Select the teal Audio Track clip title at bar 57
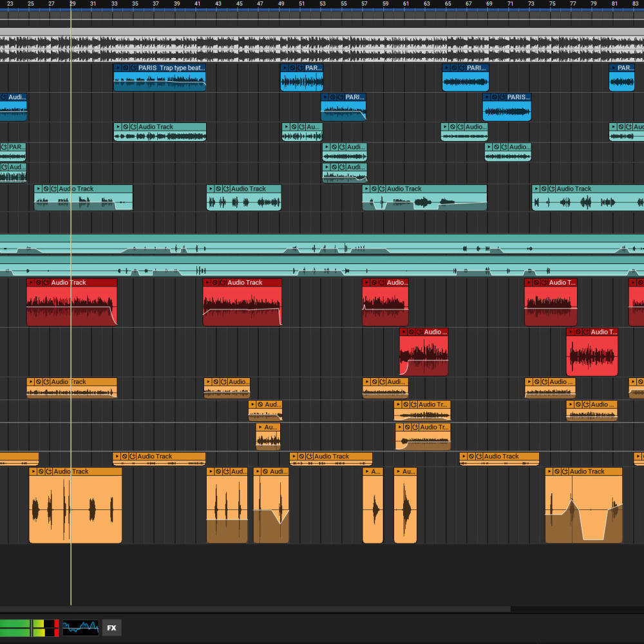The width and height of the screenshot is (644, 644). point(404,189)
